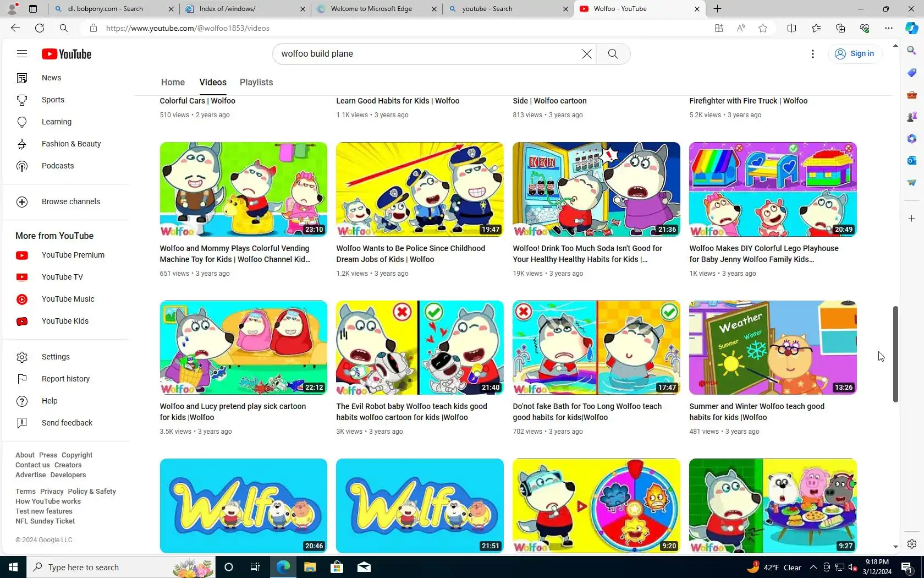Click Send feedback
The width and height of the screenshot is (924, 578).
tap(66, 423)
